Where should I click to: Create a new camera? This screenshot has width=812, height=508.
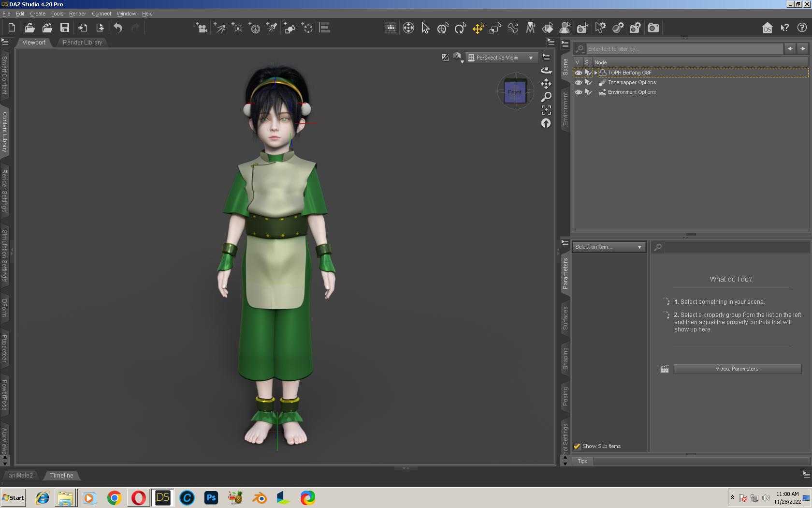click(x=202, y=28)
